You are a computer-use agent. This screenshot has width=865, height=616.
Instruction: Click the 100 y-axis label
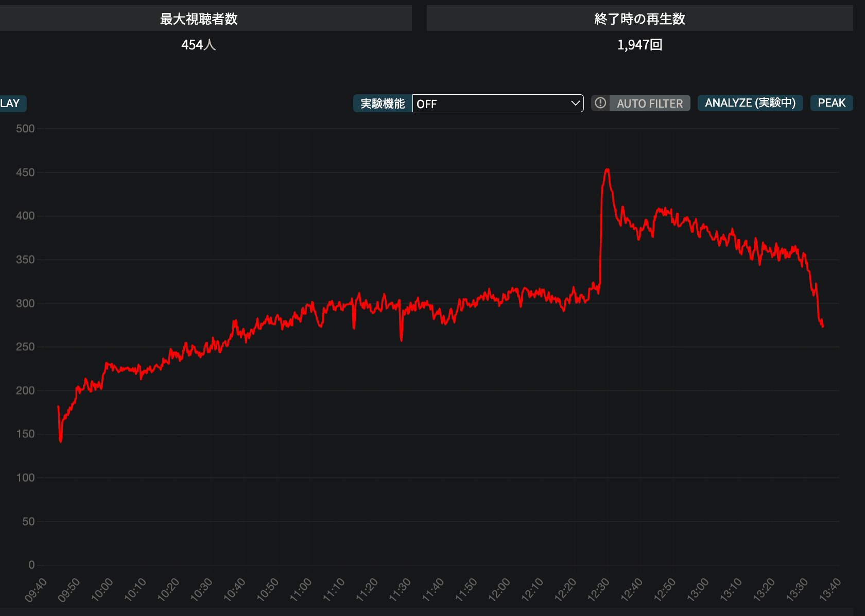25,477
